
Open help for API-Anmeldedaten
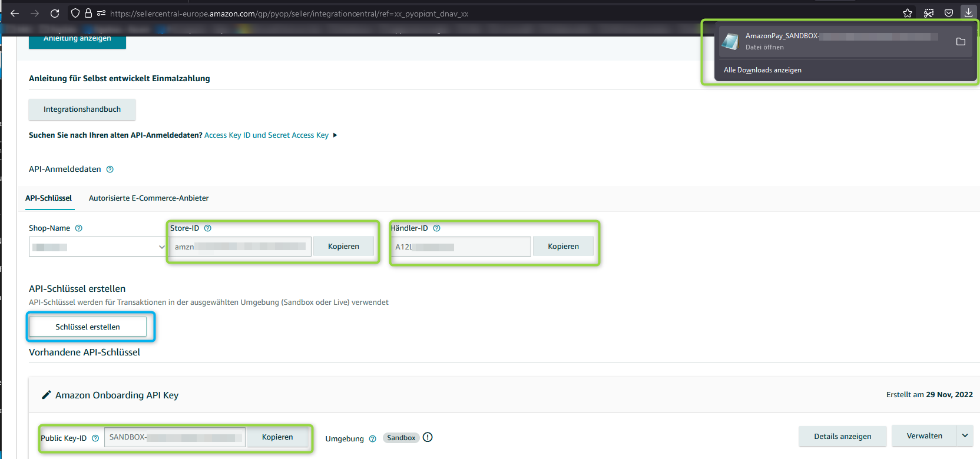pyautogui.click(x=110, y=169)
